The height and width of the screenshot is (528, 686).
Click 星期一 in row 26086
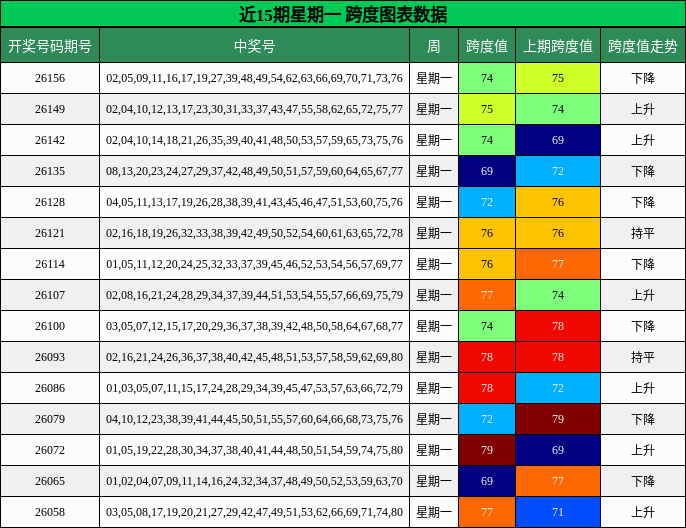(434, 389)
